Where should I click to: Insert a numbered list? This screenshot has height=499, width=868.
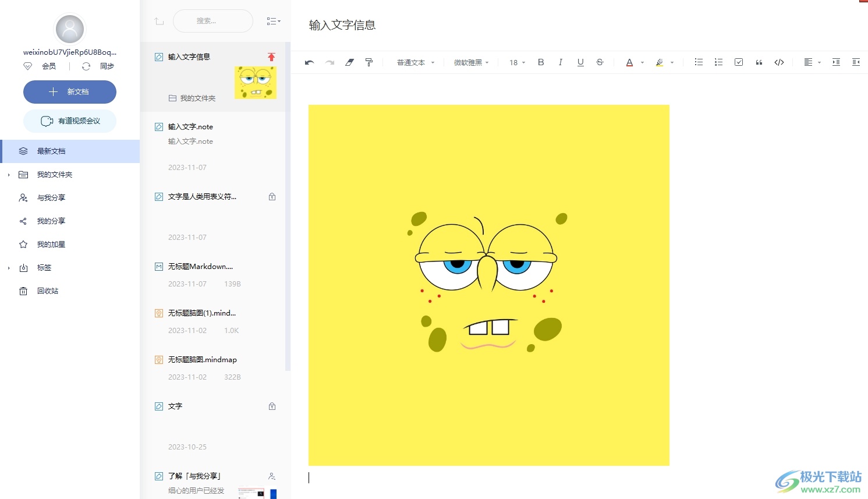[x=718, y=62]
